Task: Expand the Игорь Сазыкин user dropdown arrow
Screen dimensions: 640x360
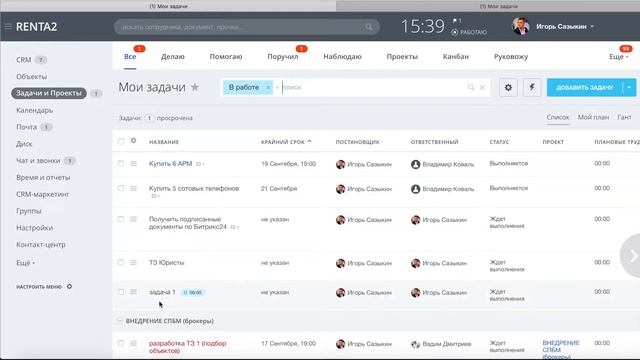Action: point(592,27)
